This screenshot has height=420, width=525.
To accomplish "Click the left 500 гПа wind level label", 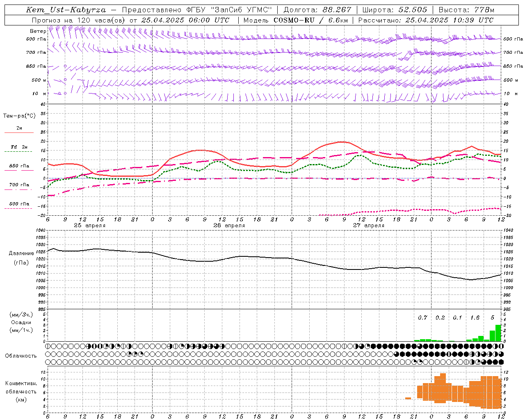I will point(36,39).
